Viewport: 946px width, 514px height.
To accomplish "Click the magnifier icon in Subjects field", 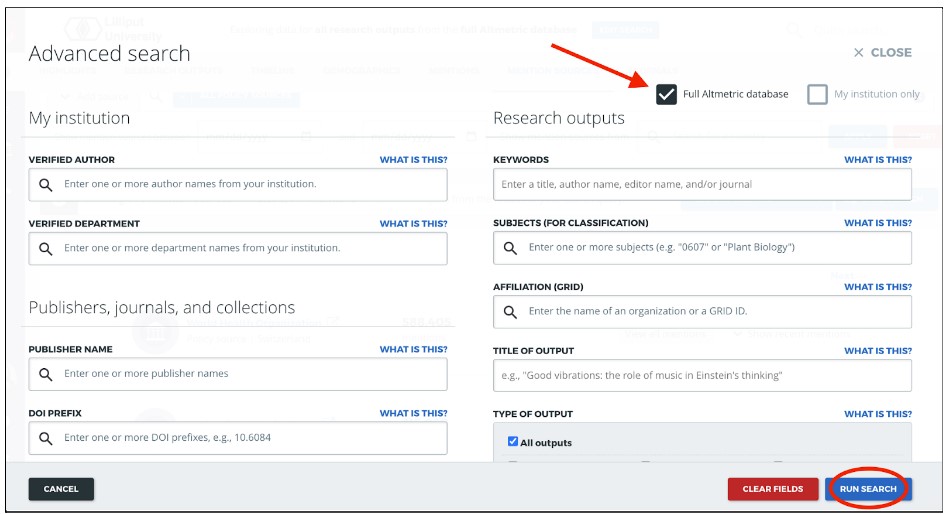I will 510,248.
